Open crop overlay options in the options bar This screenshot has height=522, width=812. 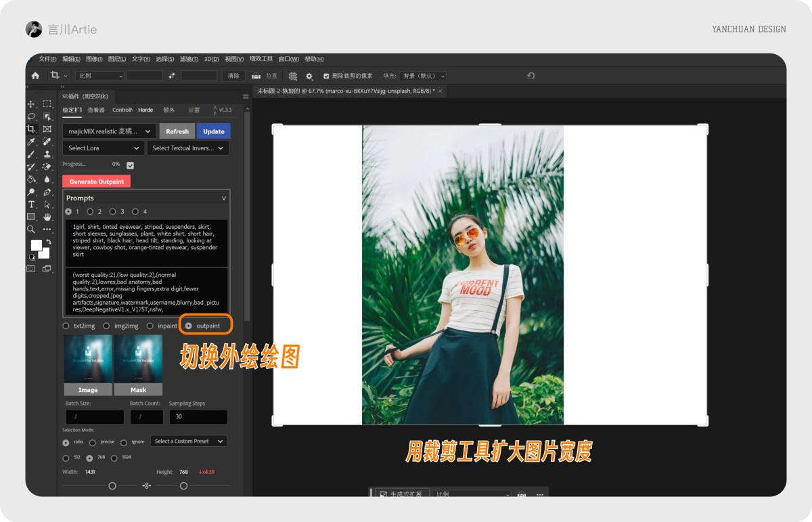tap(293, 76)
